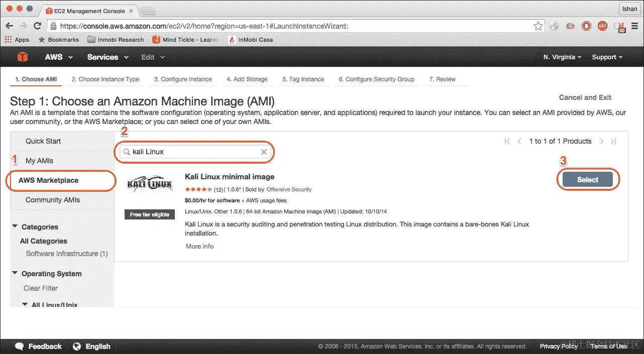This screenshot has height=354, width=644.
Task: Open the Apps grid shortcut
Action: 17,40
